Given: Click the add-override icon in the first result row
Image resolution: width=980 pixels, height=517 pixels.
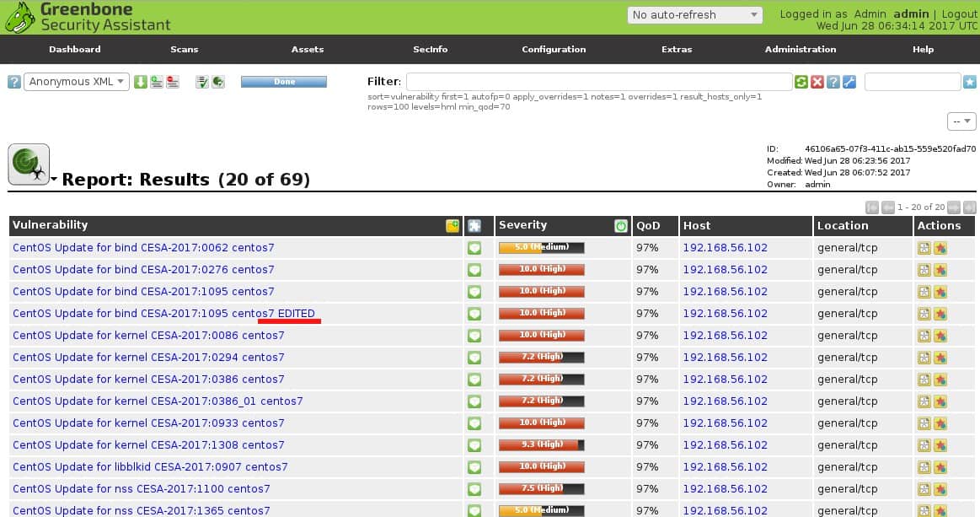Looking at the screenshot, I should click(x=940, y=248).
